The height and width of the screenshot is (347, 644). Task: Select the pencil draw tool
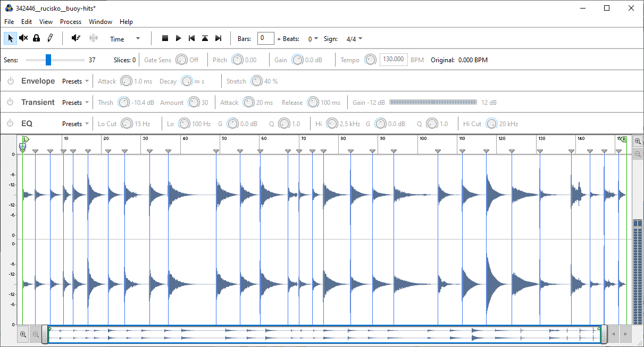pos(50,38)
